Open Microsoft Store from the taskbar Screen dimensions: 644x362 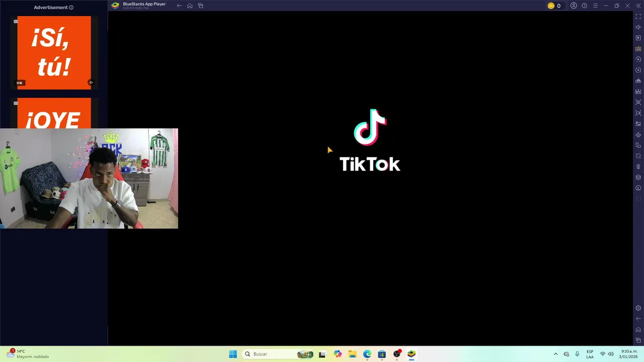tap(382, 354)
